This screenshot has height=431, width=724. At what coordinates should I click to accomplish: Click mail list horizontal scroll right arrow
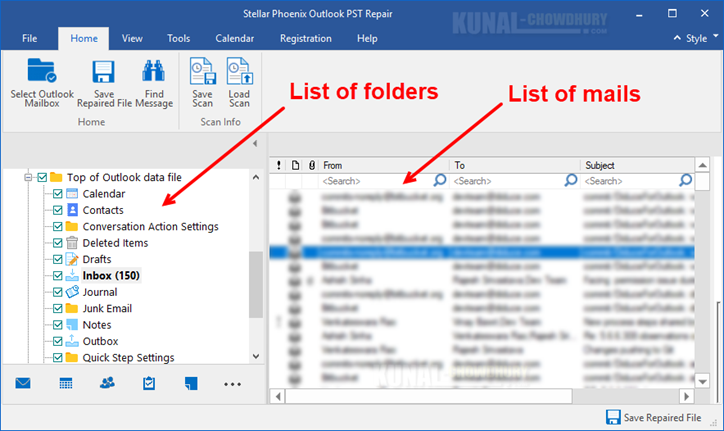coord(687,396)
